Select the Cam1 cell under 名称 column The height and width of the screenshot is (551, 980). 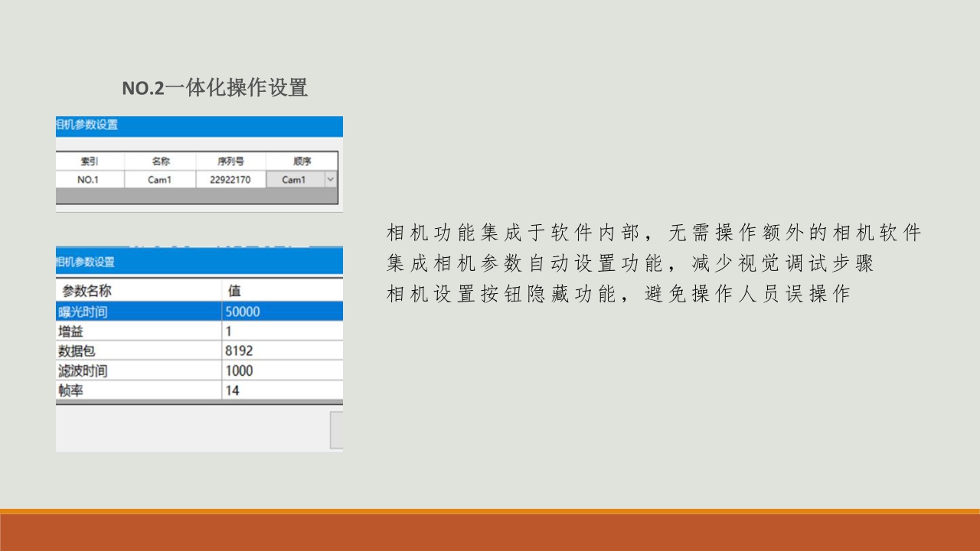[x=160, y=180]
